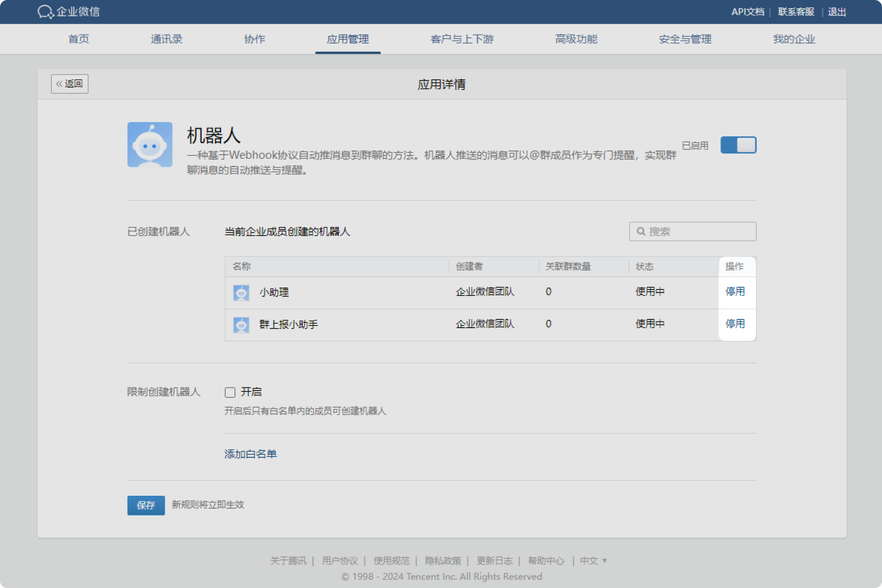Viewport: 882px width, 588px height.
Task: Focus the 搜索 robot search field
Action: click(693, 232)
